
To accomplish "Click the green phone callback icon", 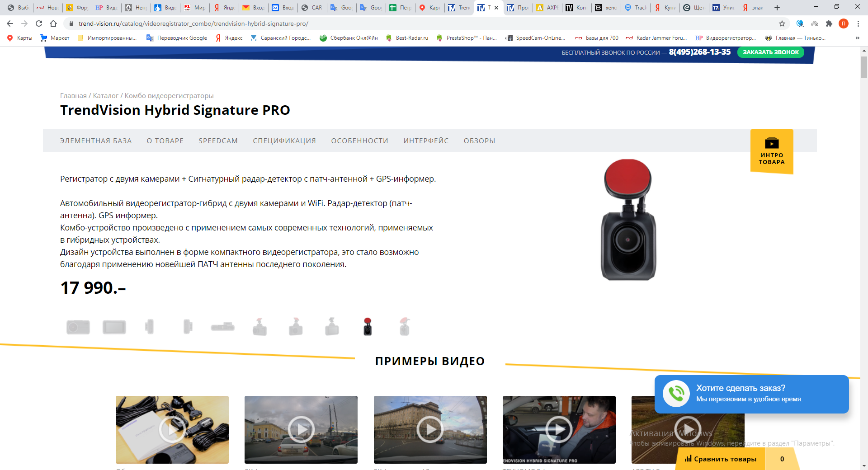I will (676, 394).
